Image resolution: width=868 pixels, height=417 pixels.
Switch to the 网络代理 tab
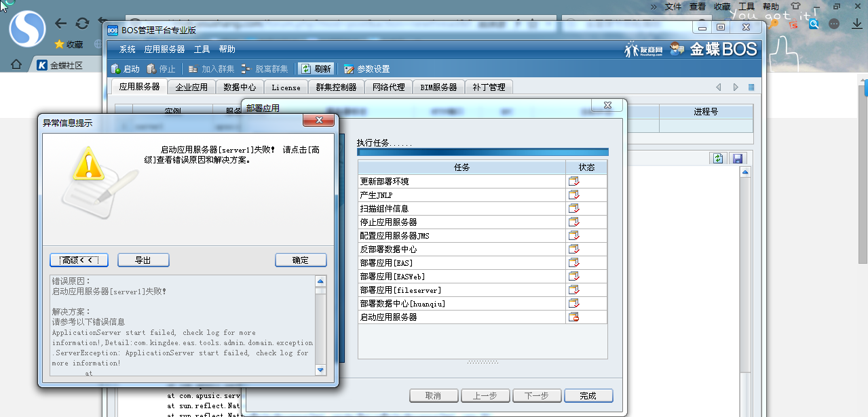388,87
